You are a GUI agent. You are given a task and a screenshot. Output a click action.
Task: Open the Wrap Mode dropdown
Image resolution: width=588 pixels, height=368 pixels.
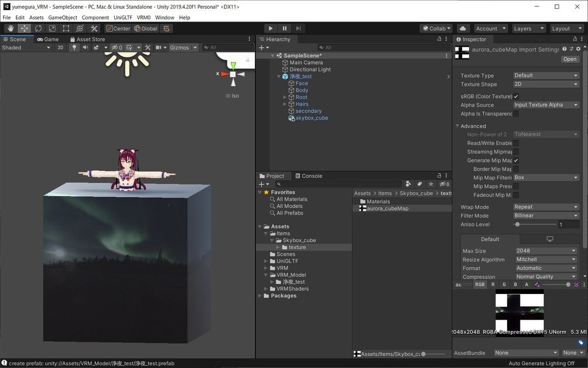click(545, 207)
